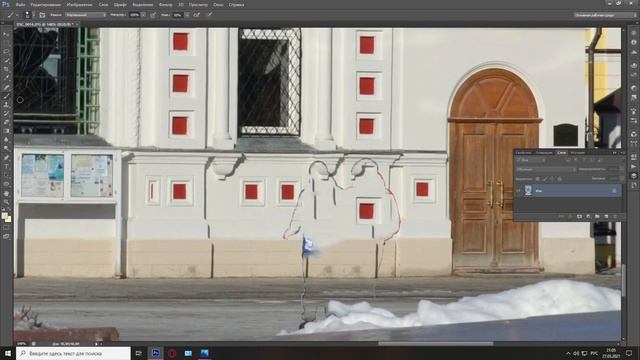Image resolution: width=640 pixels, height=360 pixels.
Task: Open the Окно menu
Action: [x=218, y=5]
